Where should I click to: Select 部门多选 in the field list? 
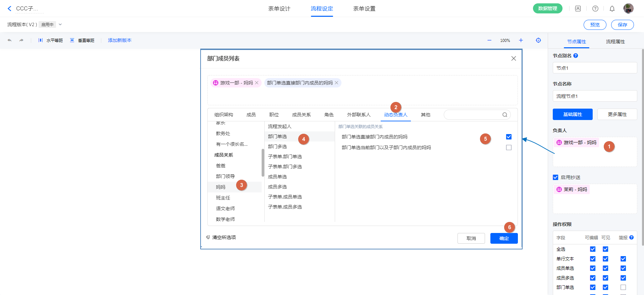(x=277, y=146)
